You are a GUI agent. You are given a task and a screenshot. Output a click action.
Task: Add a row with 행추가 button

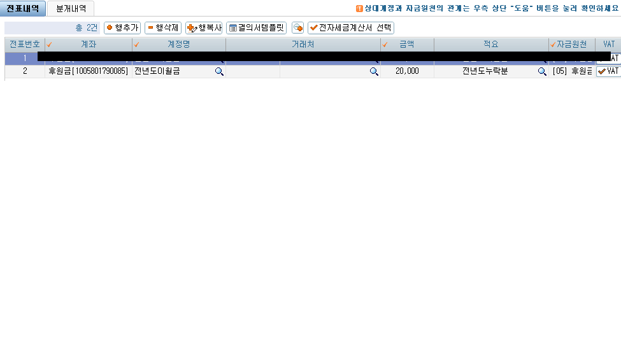point(122,28)
